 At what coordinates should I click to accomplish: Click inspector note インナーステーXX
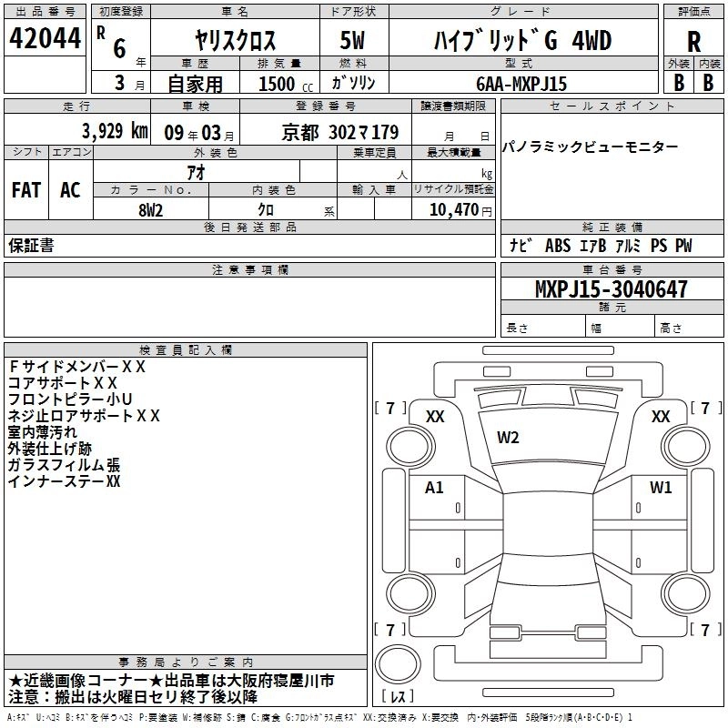tap(64, 481)
